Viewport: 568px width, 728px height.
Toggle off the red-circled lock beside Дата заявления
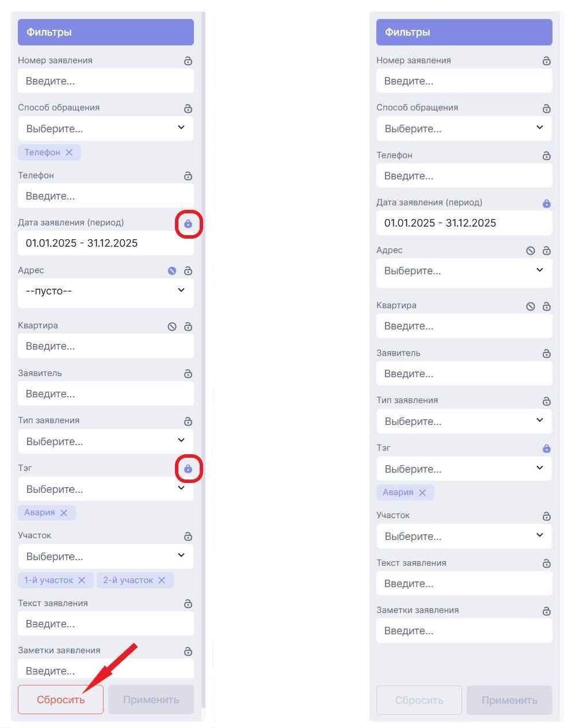(x=188, y=224)
